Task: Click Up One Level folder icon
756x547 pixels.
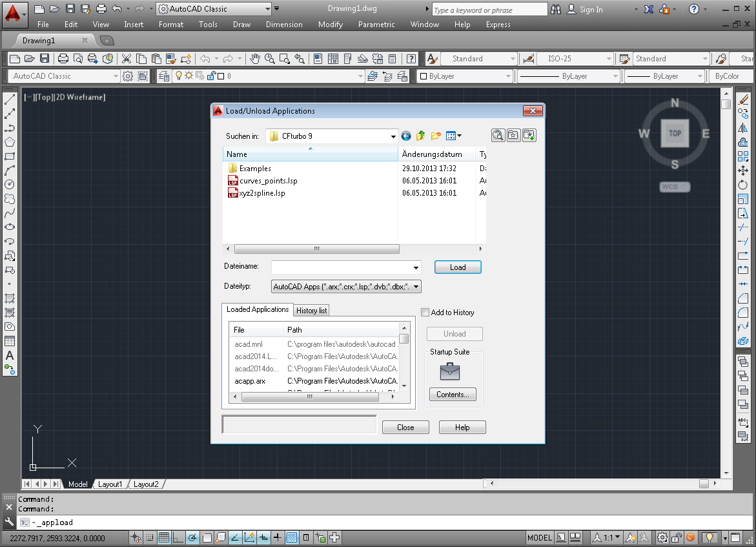Action: (421, 136)
